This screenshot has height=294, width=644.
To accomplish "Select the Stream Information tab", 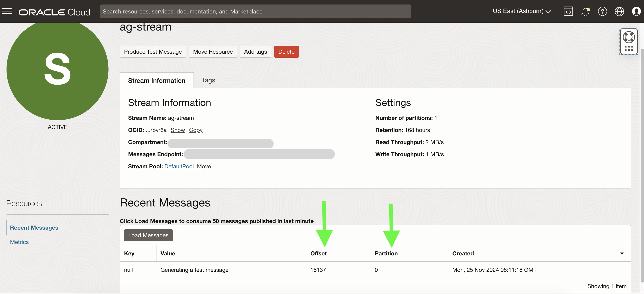I will 156,81.
